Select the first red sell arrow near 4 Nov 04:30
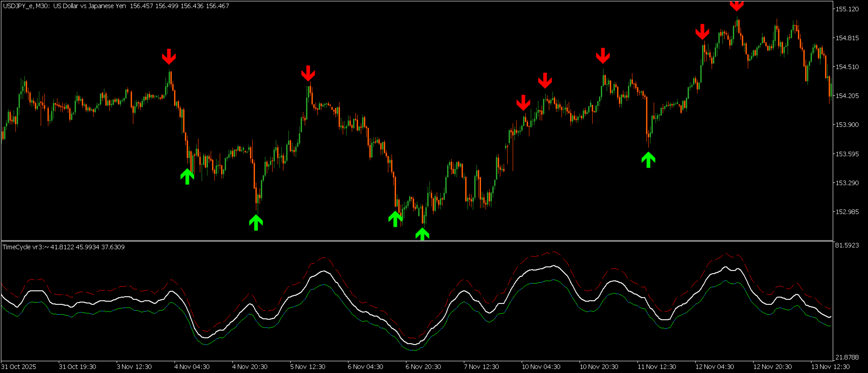Viewport: 868px width, 373px height. click(169, 56)
